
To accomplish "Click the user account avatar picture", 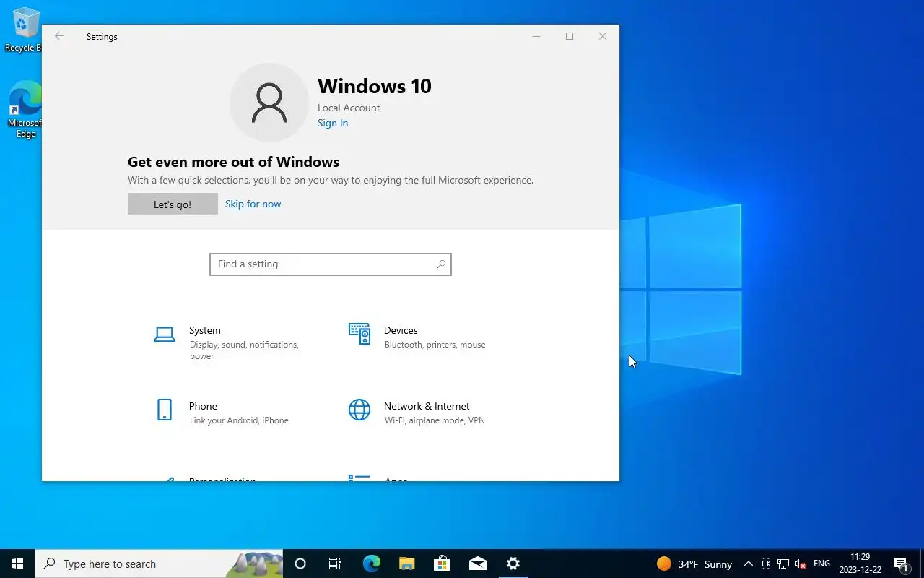I will coord(269,103).
